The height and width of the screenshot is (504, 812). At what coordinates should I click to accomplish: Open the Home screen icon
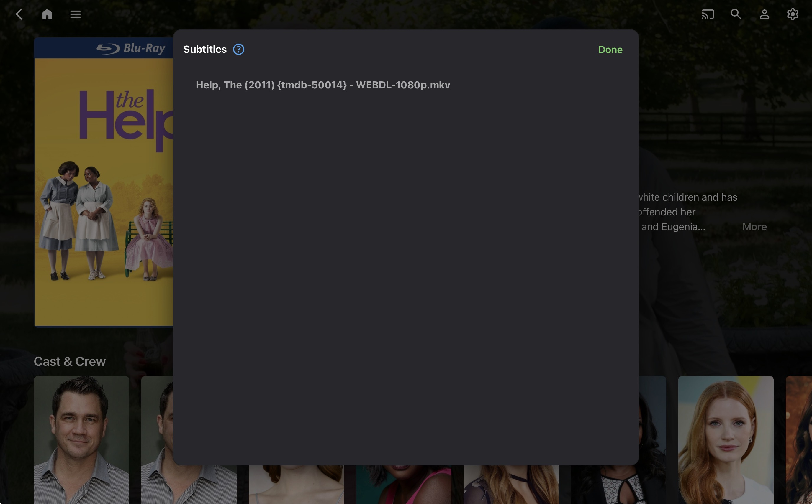tap(47, 14)
